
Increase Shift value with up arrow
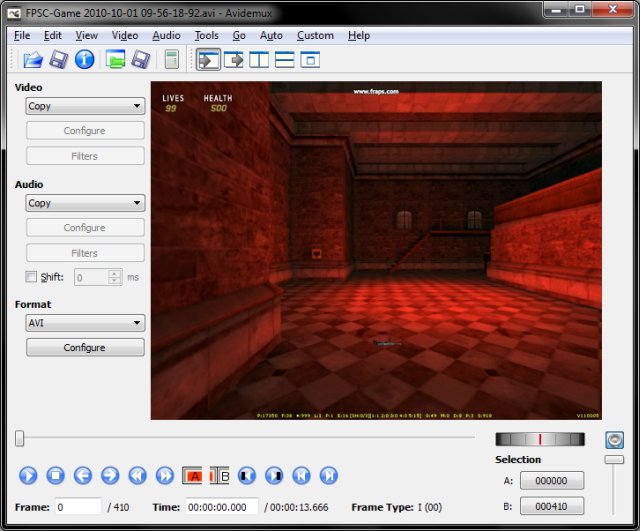115,273
